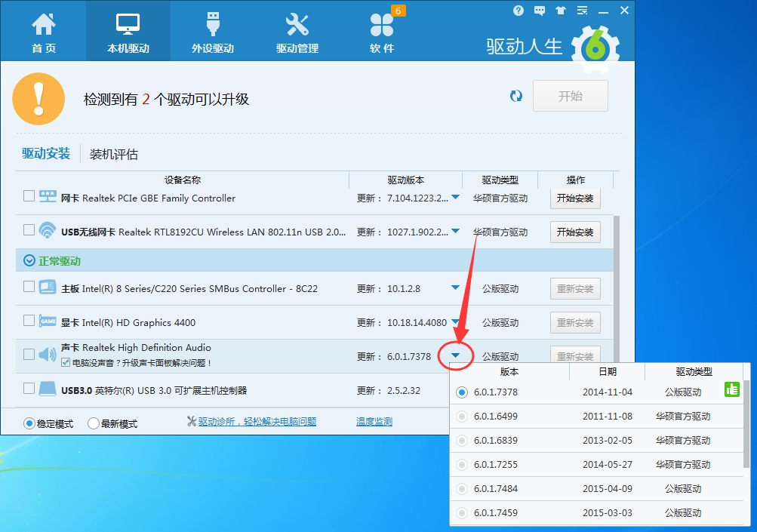Image resolution: width=757 pixels, height=532 pixels.
Task: Open the 温度监测 temperature monitor link
Action: (373, 421)
